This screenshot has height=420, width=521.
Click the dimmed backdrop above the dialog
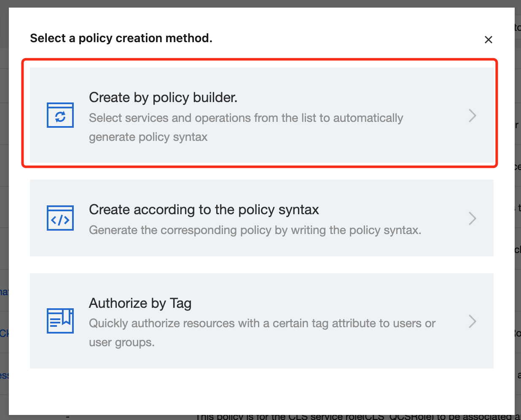pos(261,3)
